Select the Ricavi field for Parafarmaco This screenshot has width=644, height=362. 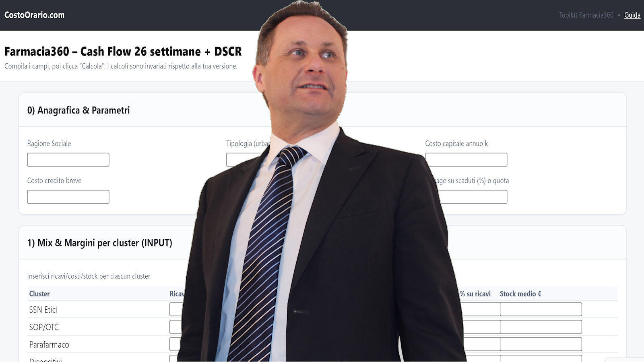pyautogui.click(x=175, y=344)
